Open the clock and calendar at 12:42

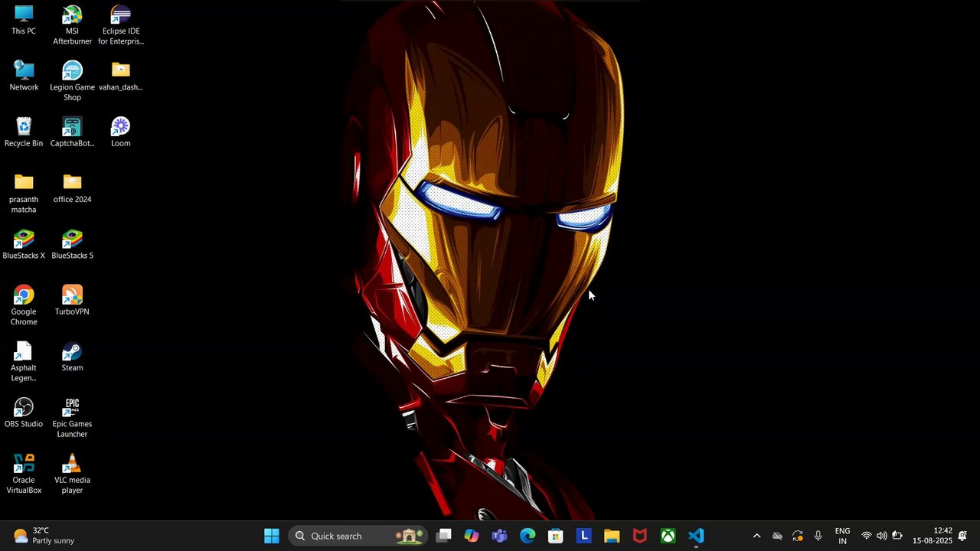[x=932, y=536]
